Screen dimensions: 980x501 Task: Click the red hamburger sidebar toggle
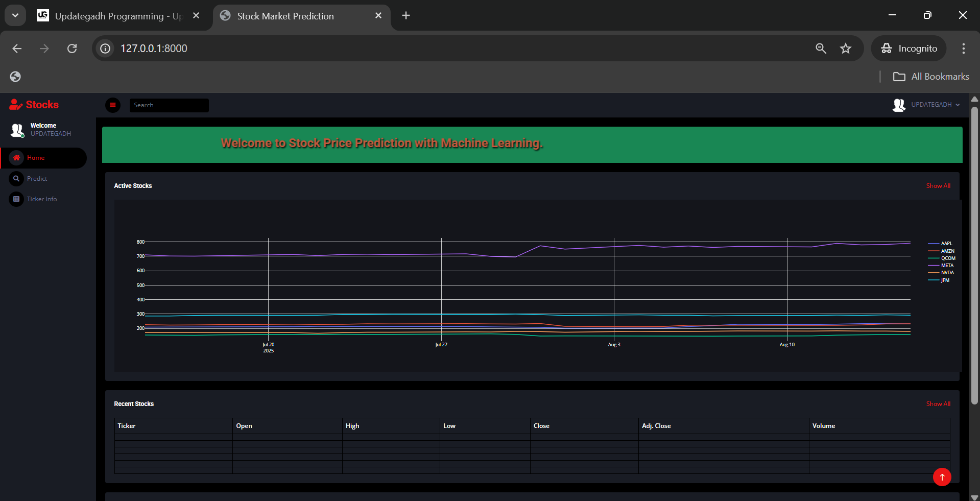point(113,105)
